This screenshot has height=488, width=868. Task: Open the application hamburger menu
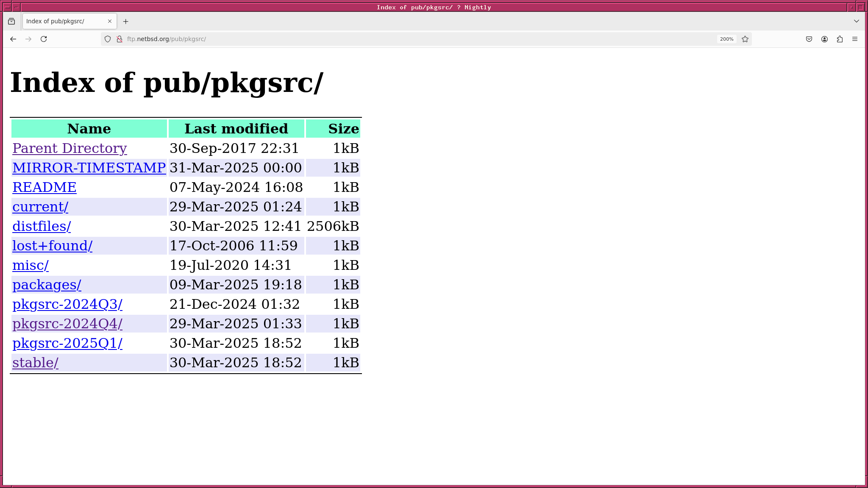point(855,39)
